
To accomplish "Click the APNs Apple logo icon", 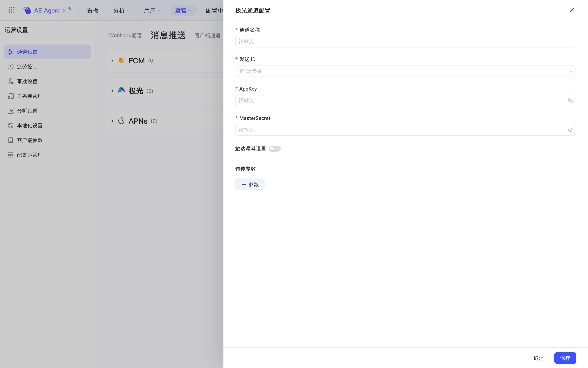I will tap(121, 121).
